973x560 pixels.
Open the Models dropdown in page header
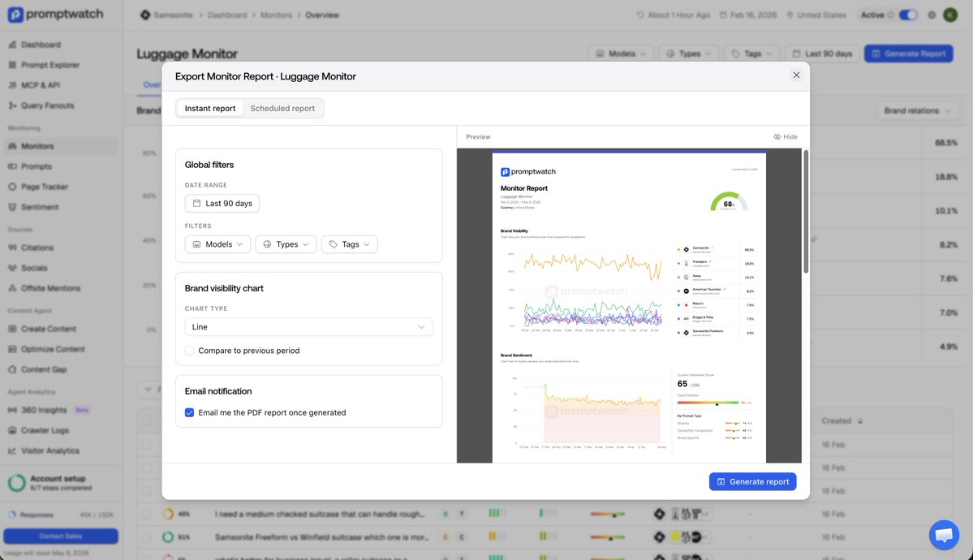[621, 54]
